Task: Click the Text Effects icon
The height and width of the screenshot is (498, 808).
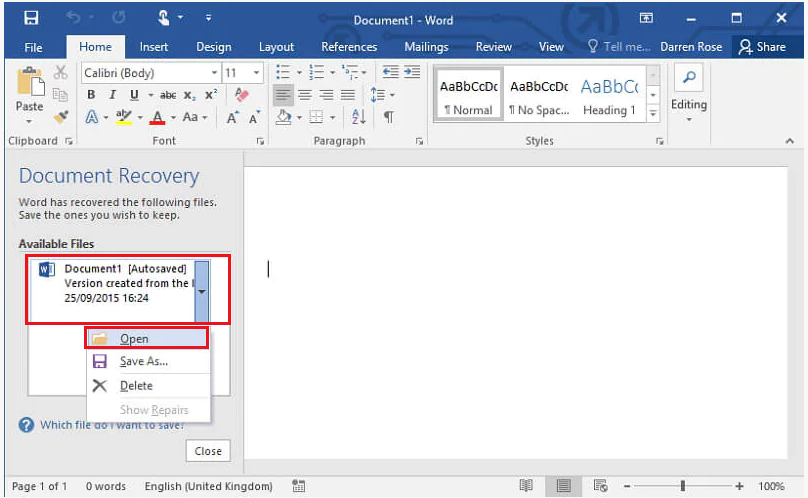Action: click(92, 118)
